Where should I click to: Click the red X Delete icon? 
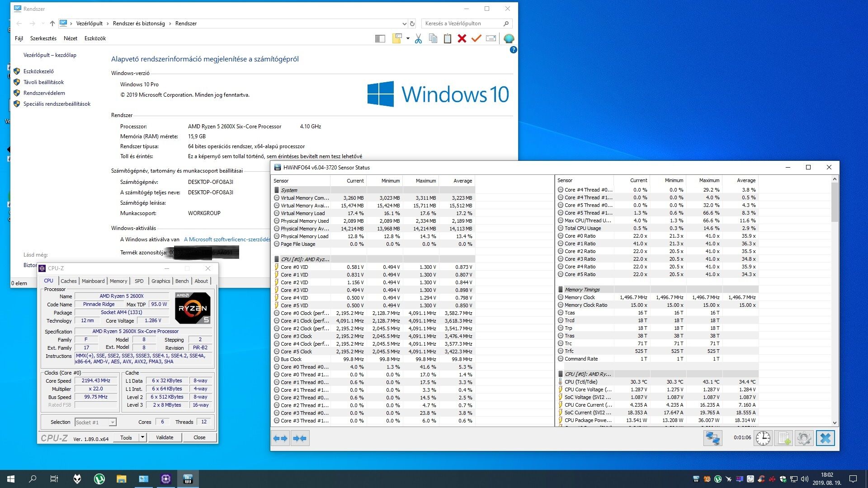pyautogui.click(x=462, y=38)
